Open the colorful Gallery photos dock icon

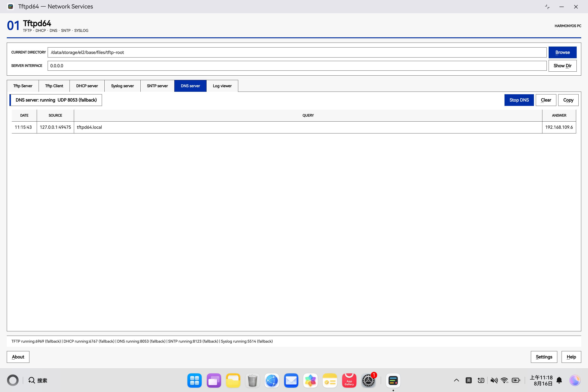click(x=311, y=381)
